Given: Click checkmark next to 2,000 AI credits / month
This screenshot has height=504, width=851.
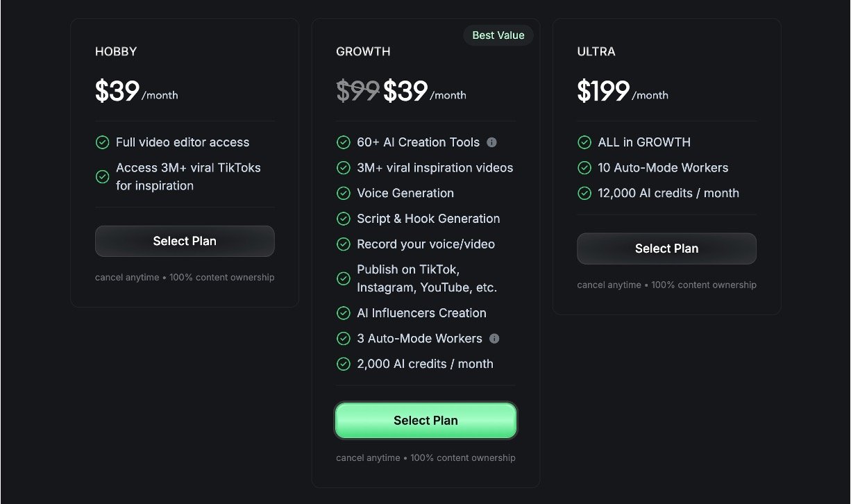Looking at the screenshot, I should coord(343,364).
